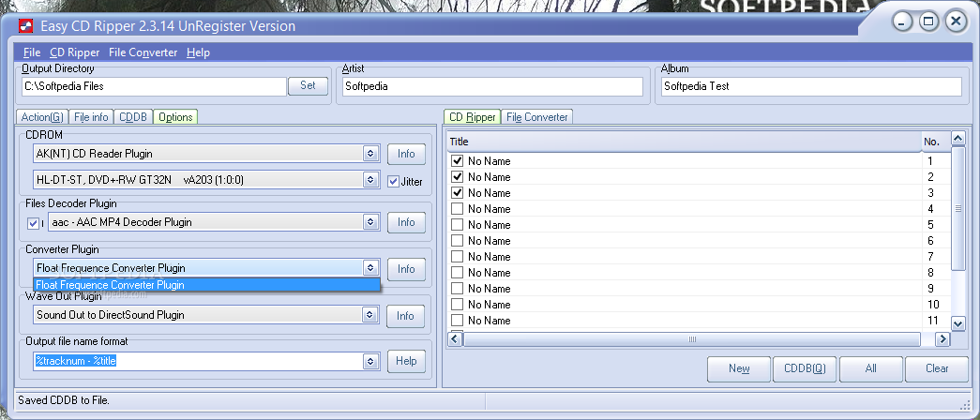This screenshot has width=980, height=420.
Task: Uncheck track 1 No Name checkbox
Action: (457, 161)
